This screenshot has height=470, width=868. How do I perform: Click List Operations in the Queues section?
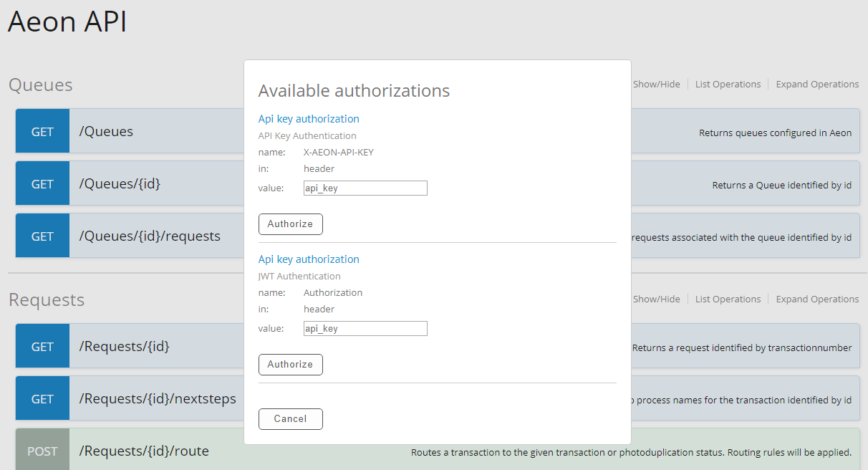[728, 84]
